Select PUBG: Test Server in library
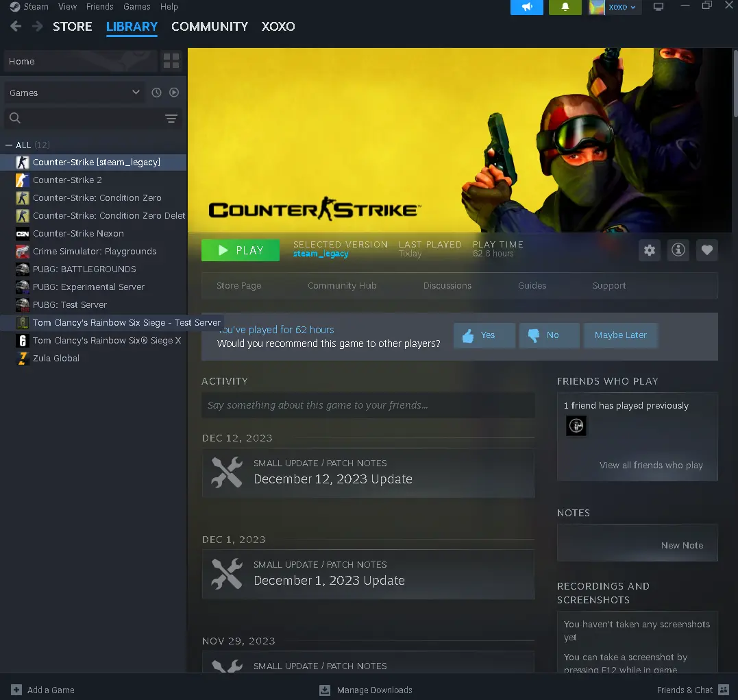Image resolution: width=738 pixels, height=700 pixels. 93,305
